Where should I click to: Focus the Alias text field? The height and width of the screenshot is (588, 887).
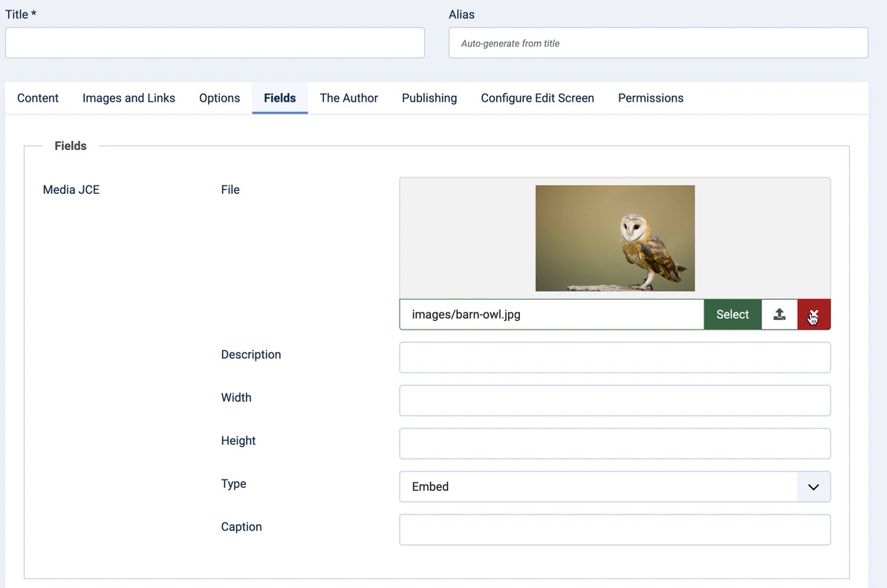tap(658, 43)
